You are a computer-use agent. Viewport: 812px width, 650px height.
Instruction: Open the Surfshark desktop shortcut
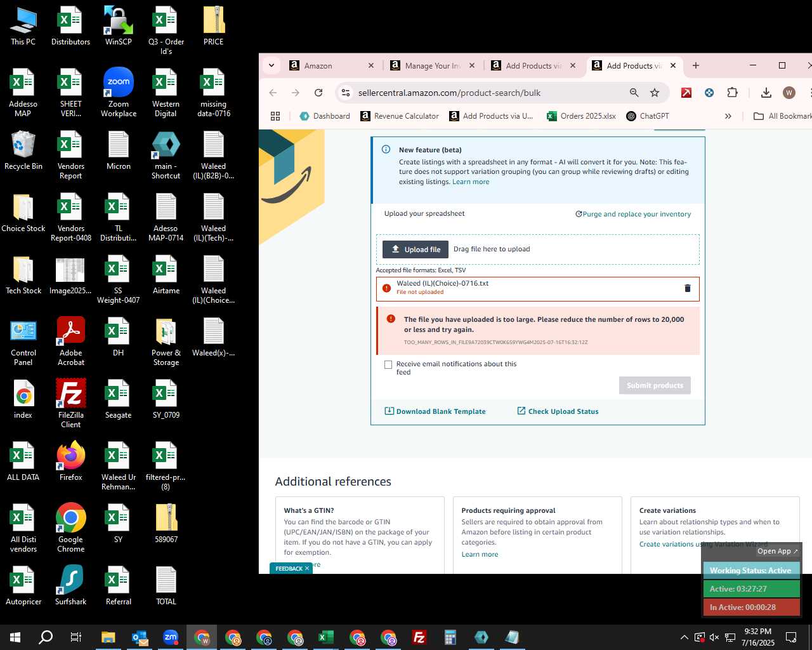point(71,585)
